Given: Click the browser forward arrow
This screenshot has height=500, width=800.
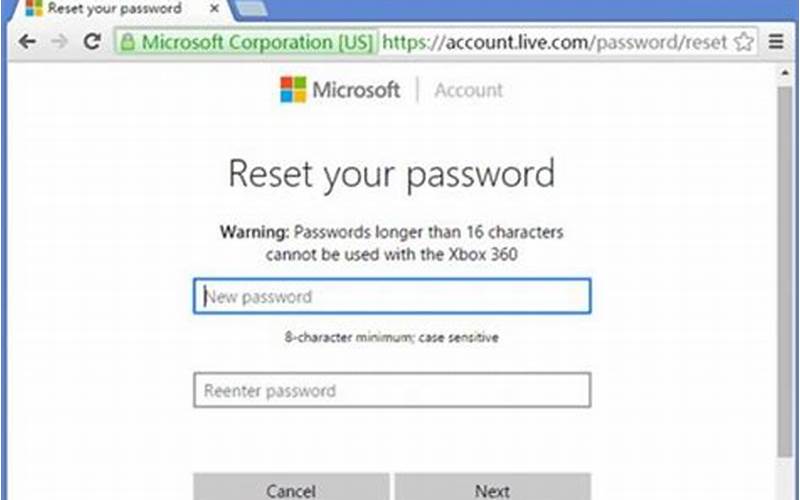Looking at the screenshot, I should pos(60,41).
